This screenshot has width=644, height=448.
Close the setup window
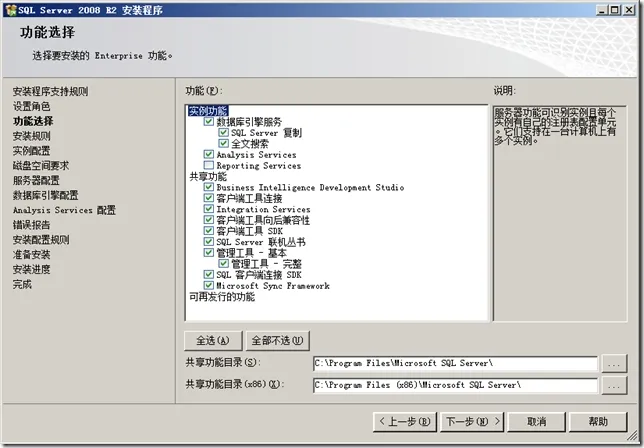pyautogui.click(x=629, y=10)
